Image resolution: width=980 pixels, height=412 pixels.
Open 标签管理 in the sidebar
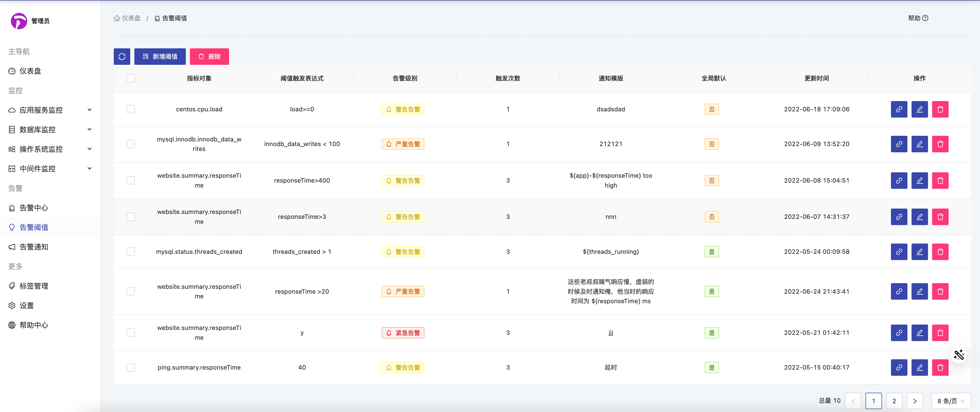(50, 286)
